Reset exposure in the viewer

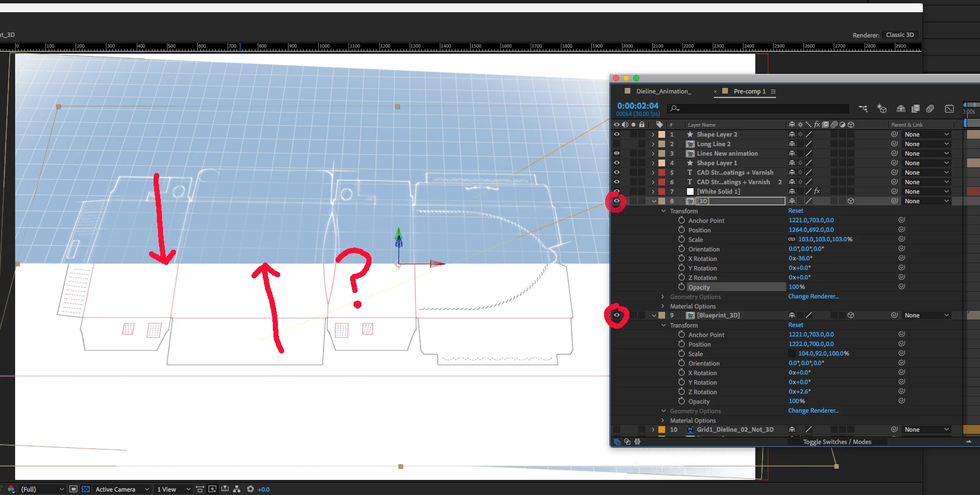click(x=250, y=489)
